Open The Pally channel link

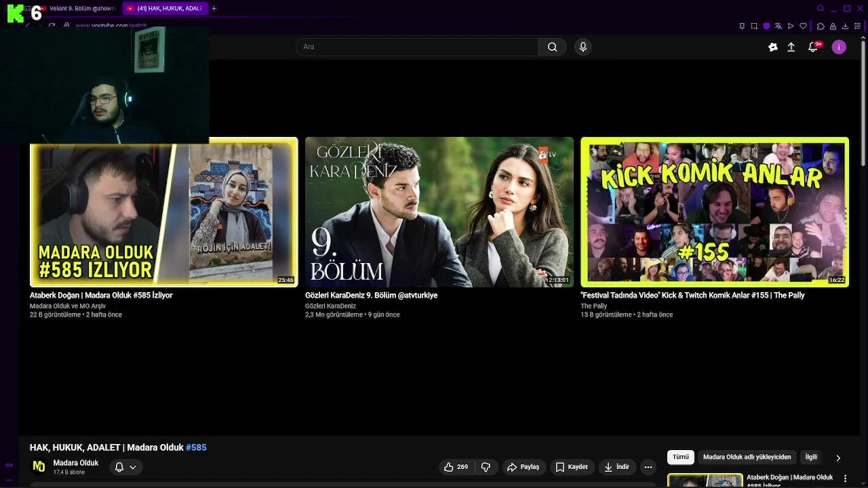point(593,306)
